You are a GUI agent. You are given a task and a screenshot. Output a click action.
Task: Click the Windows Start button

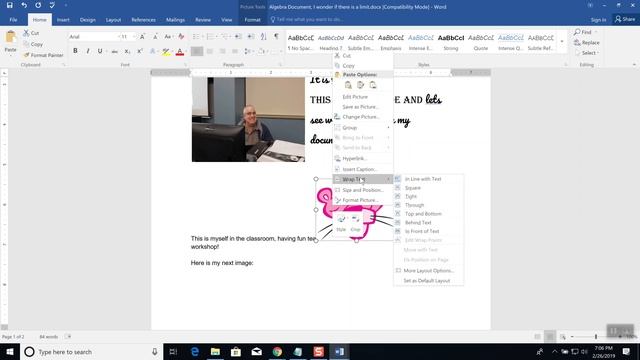[9, 351]
